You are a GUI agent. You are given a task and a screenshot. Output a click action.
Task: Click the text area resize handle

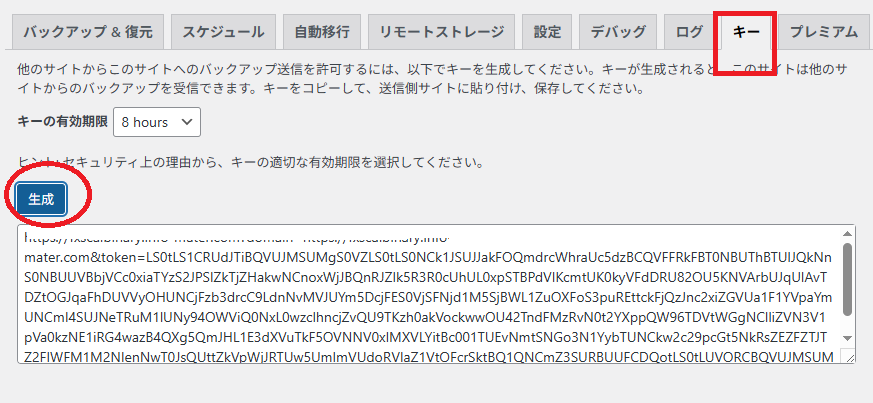click(849, 357)
